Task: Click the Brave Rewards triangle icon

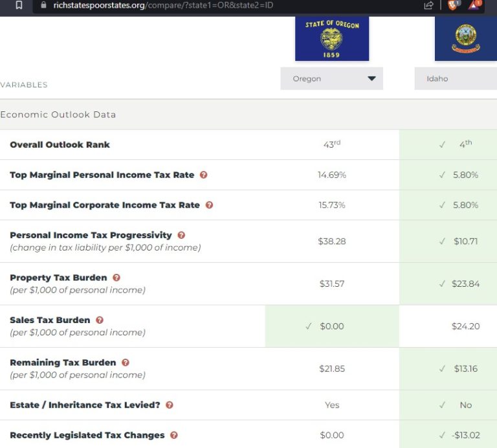Action: point(474,5)
